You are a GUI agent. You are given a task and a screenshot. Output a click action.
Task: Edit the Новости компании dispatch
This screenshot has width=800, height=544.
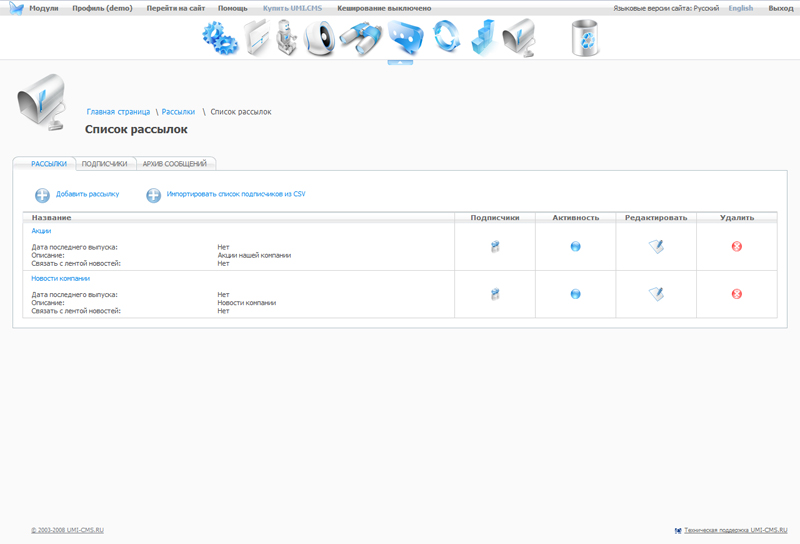tap(656, 294)
